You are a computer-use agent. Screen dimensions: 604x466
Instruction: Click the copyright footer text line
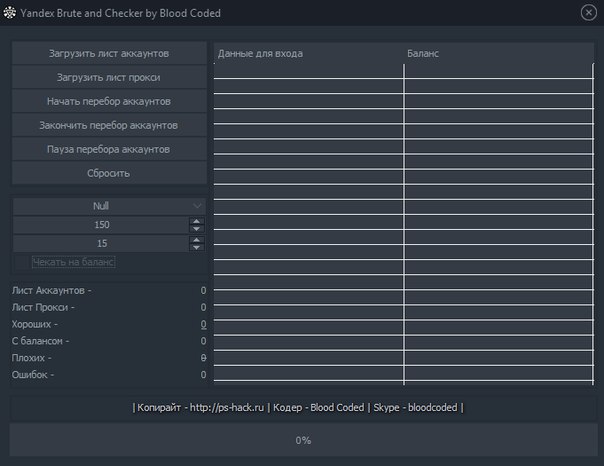298,407
